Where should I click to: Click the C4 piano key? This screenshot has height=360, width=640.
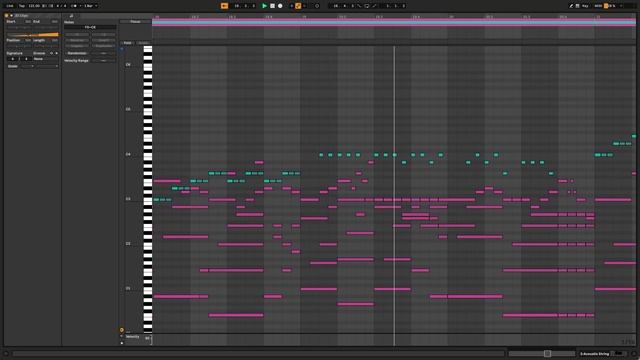click(148, 156)
